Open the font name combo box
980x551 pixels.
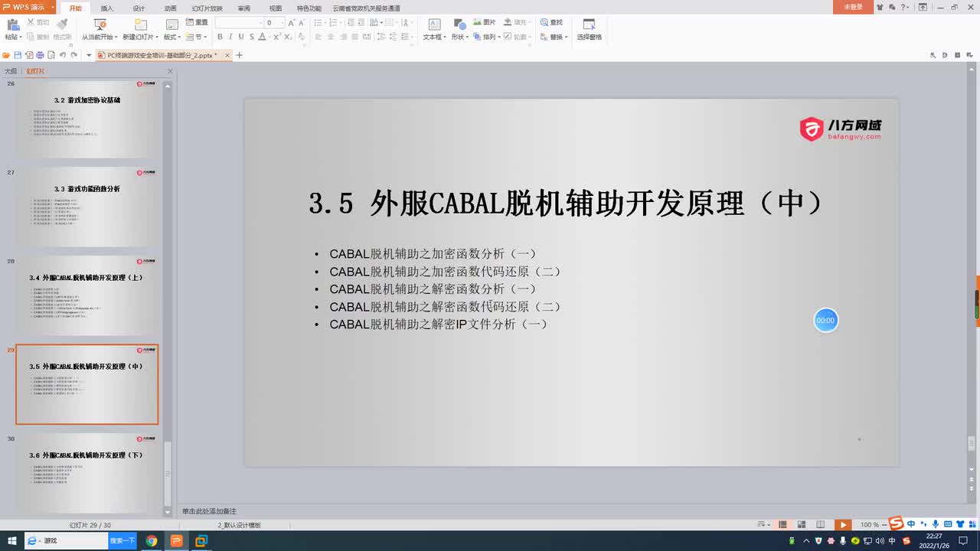[239, 23]
